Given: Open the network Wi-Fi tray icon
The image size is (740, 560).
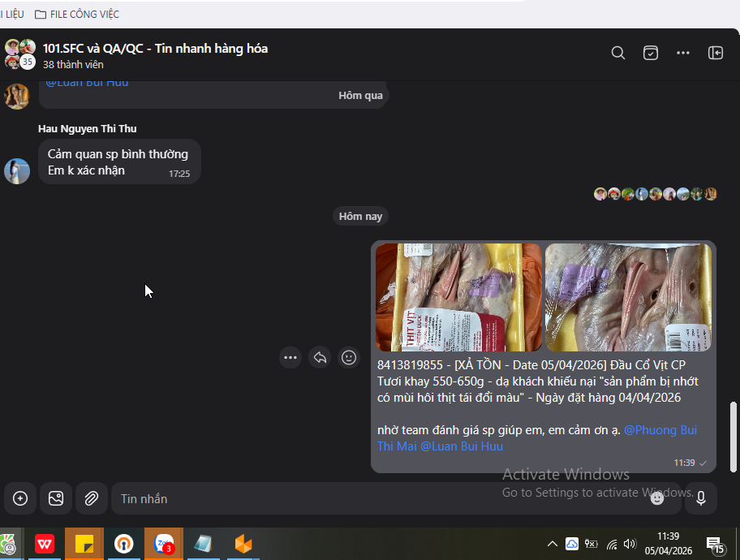Looking at the screenshot, I should pyautogui.click(x=611, y=545).
